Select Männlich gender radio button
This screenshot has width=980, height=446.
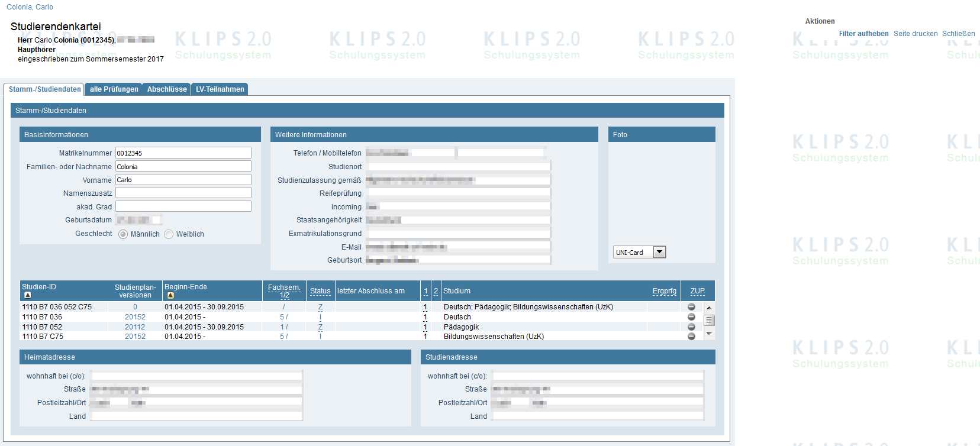[123, 234]
